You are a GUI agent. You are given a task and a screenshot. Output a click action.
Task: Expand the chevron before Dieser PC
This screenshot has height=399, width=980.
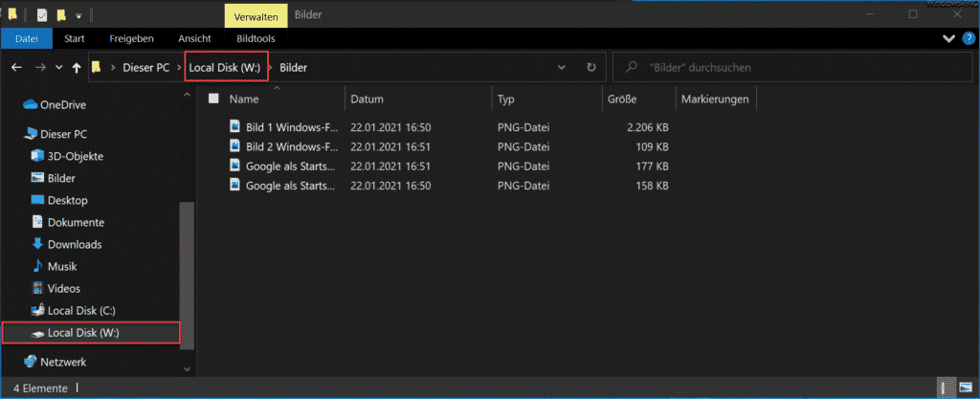pos(113,67)
